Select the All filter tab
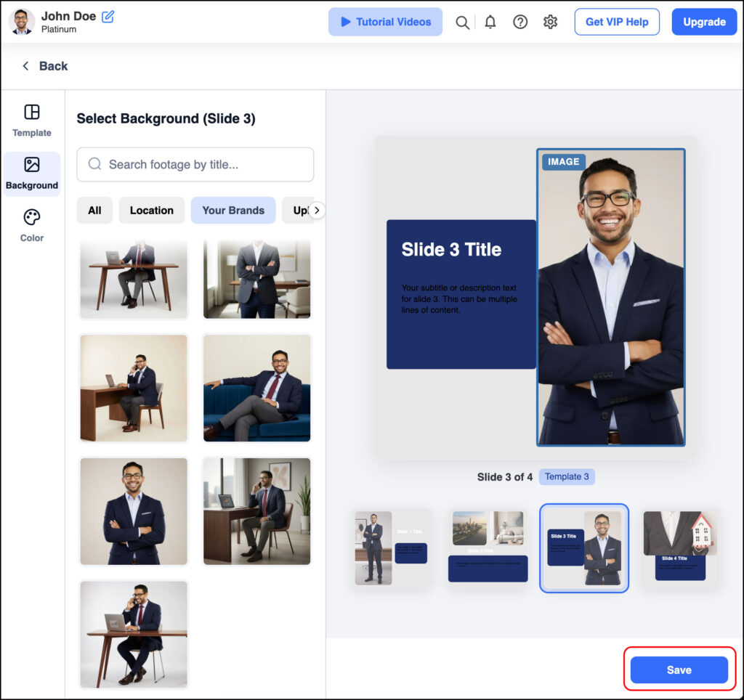The width and height of the screenshot is (744, 700). tap(94, 211)
